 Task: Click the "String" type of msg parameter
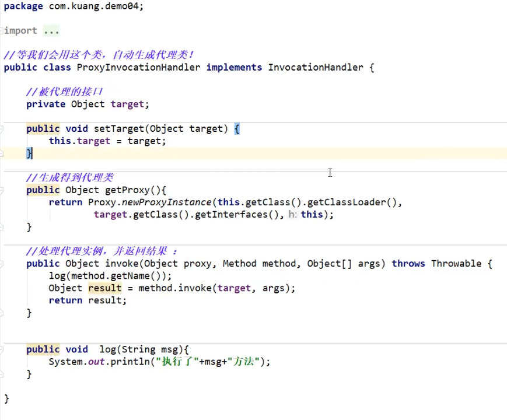[138, 349]
